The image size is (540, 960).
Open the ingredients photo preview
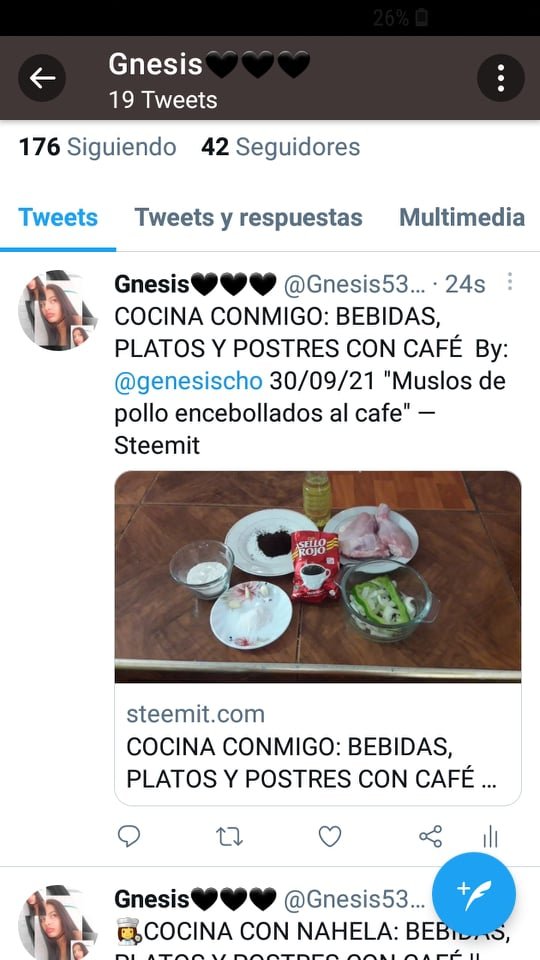(318, 577)
